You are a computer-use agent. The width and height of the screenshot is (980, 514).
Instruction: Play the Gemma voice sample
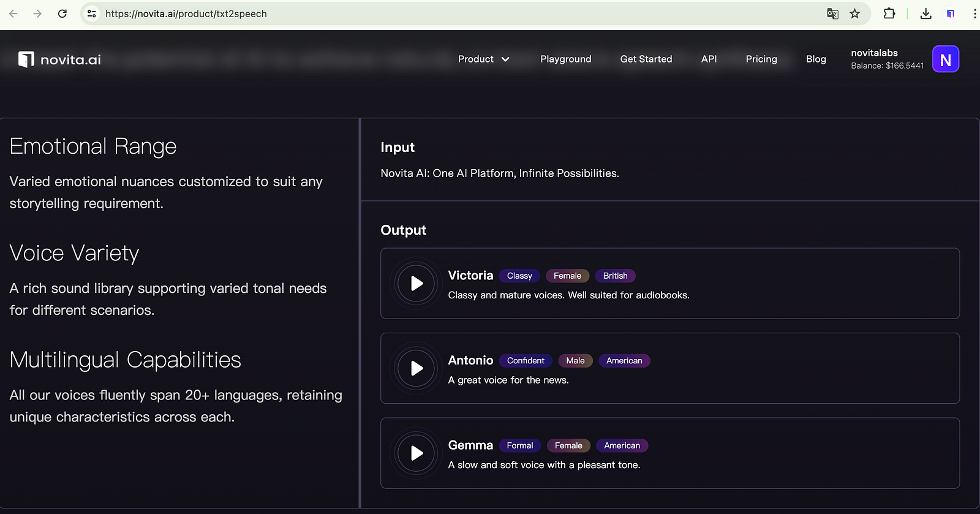pos(417,453)
